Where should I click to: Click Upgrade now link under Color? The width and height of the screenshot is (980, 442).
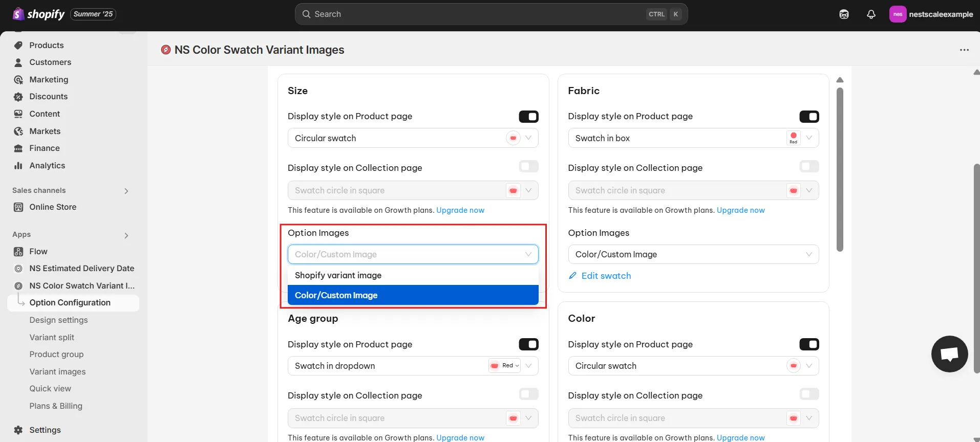(740, 438)
